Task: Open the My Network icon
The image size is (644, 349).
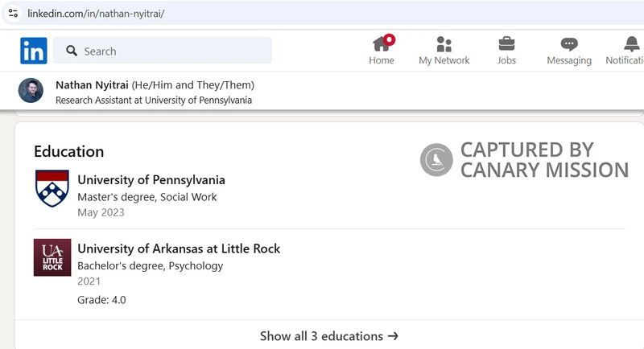Action: coord(444,44)
